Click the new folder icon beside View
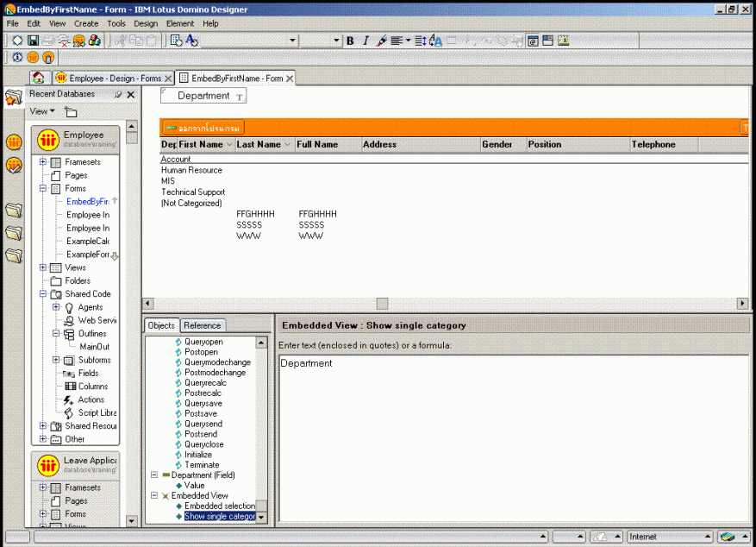This screenshot has width=756, height=547. (71, 112)
